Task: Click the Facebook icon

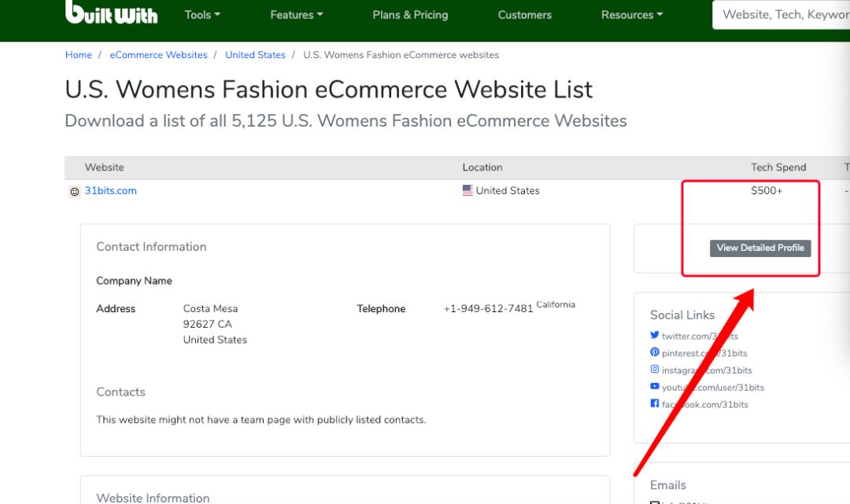Action: click(654, 404)
